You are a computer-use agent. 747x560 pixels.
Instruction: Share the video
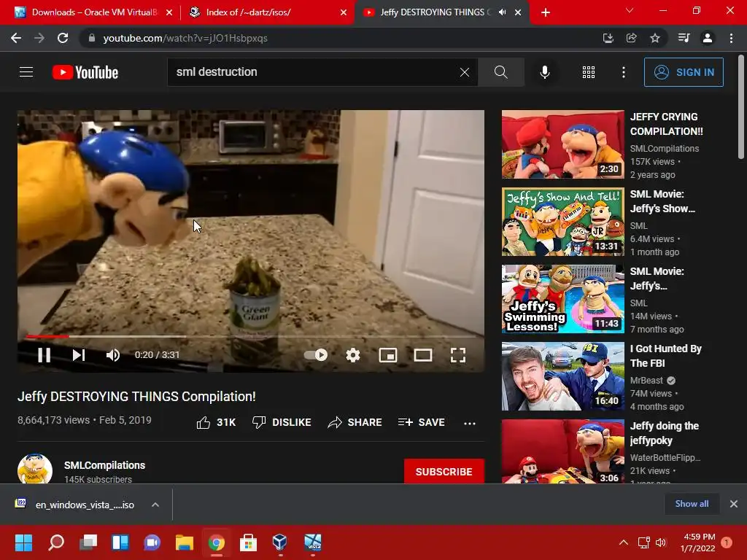[x=355, y=422]
